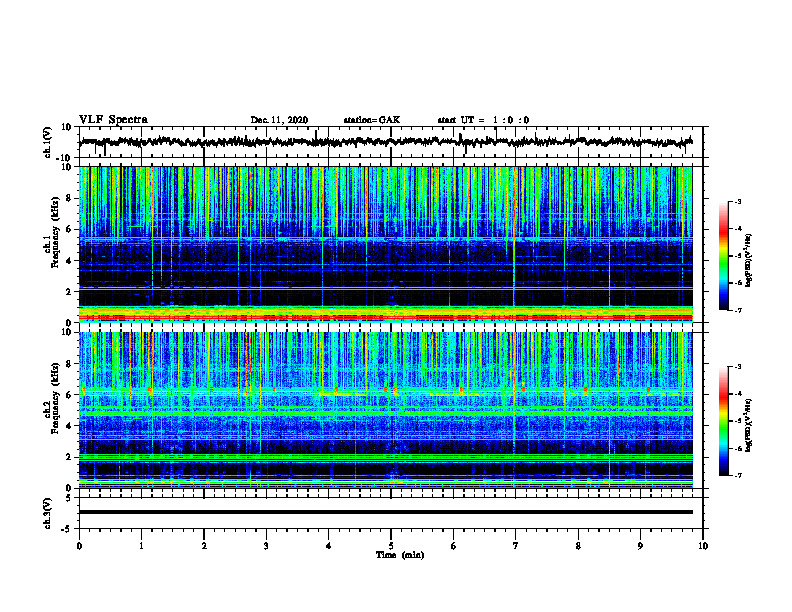Click time axis tick label "6"
This screenshot has width=792, height=612.
454,546
